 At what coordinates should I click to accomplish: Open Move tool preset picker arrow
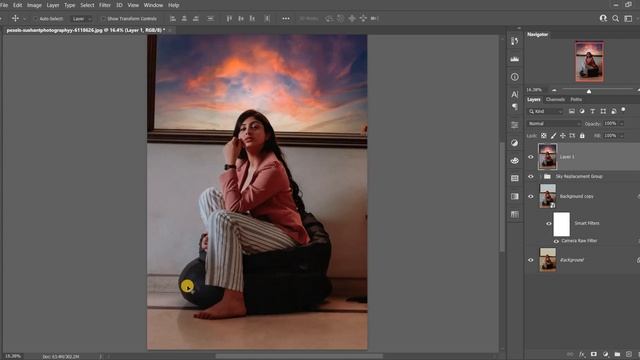click(24, 19)
